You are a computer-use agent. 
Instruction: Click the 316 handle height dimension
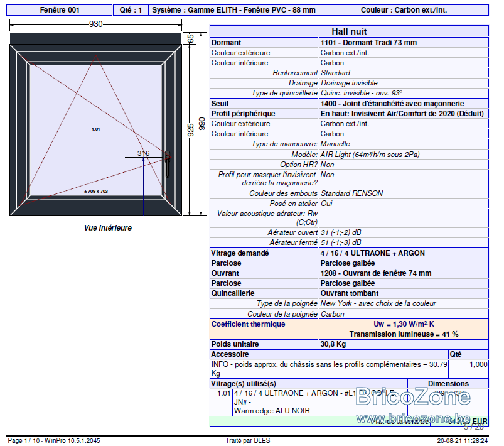pyautogui.click(x=143, y=153)
